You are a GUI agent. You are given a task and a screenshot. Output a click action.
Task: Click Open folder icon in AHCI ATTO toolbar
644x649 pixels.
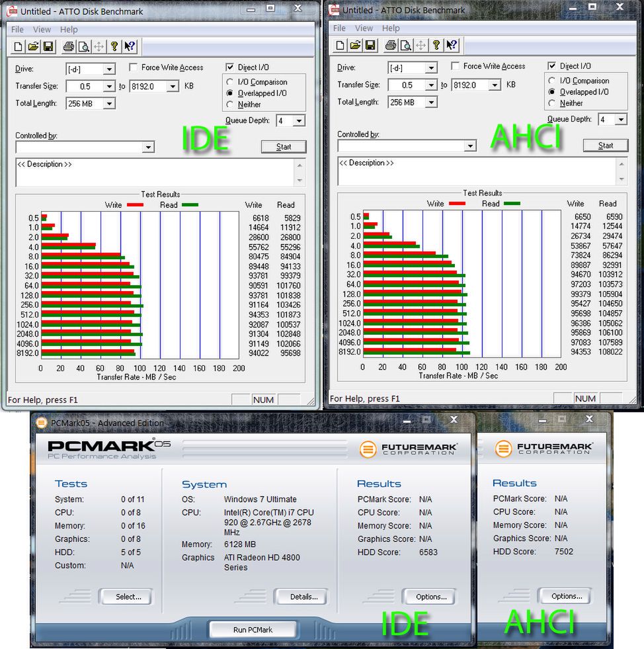pyautogui.click(x=355, y=45)
